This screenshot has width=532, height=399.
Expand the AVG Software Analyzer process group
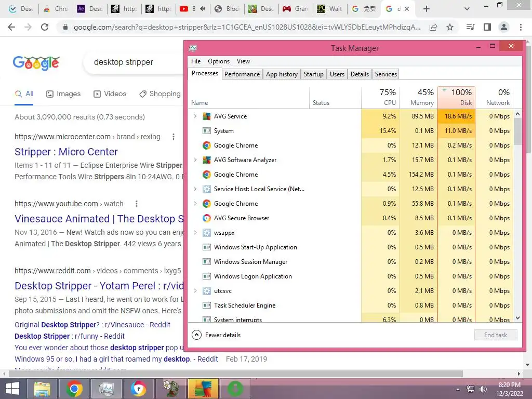[195, 160]
